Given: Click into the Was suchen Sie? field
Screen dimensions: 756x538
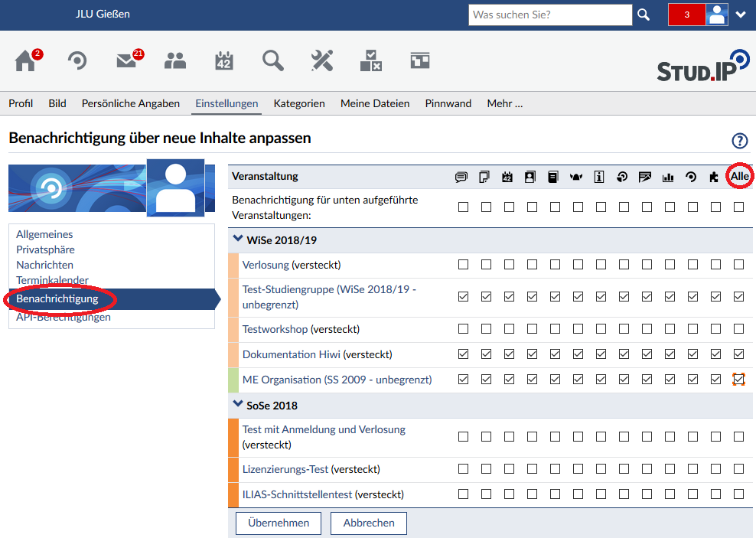Looking at the screenshot, I should pyautogui.click(x=549, y=15).
